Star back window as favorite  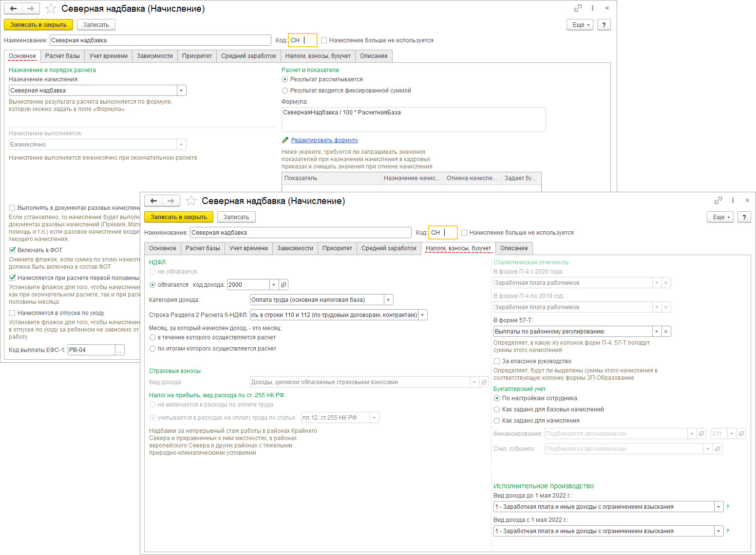tap(51, 8)
